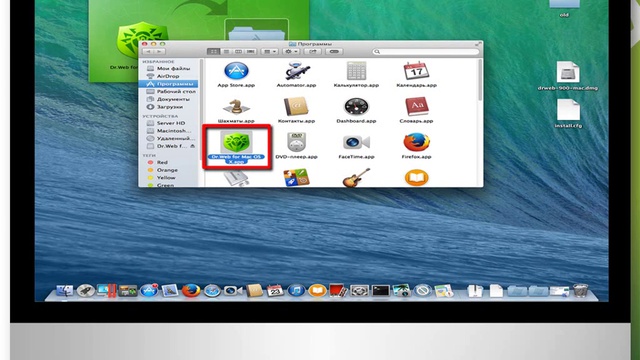Select Dr.Web for Mac OS X.app in Finder
Screen dimensions: 640x360
236,147
